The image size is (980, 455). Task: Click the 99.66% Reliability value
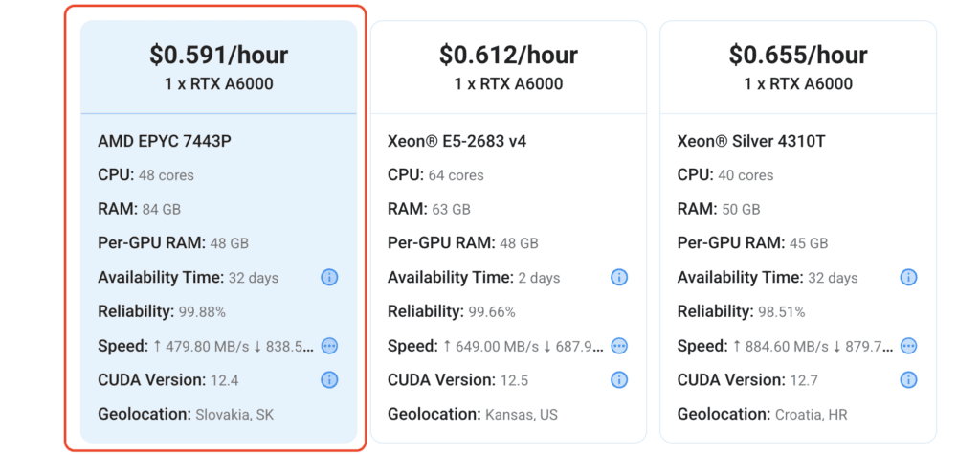(x=492, y=311)
